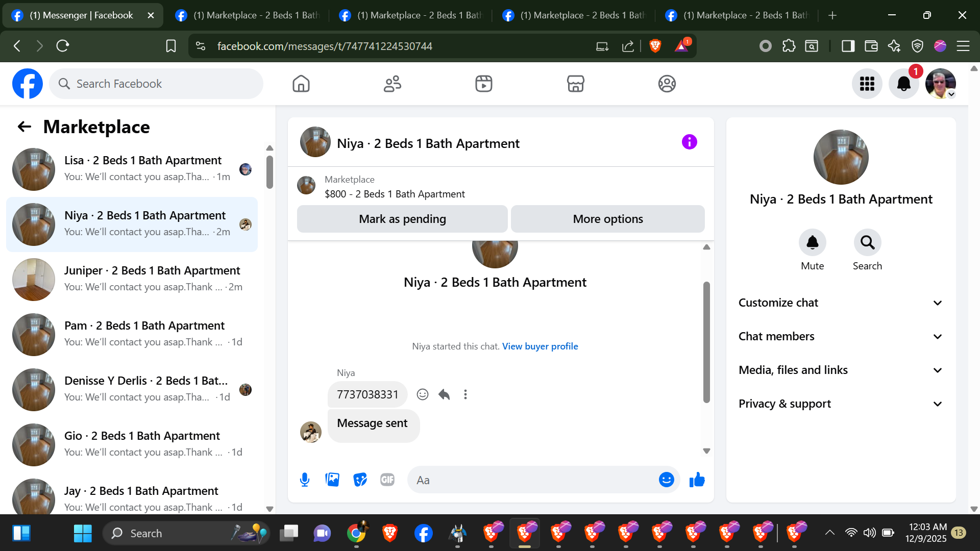Open emoji picker in message box
This screenshot has height=551, width=980.
(x=666, y=480)
